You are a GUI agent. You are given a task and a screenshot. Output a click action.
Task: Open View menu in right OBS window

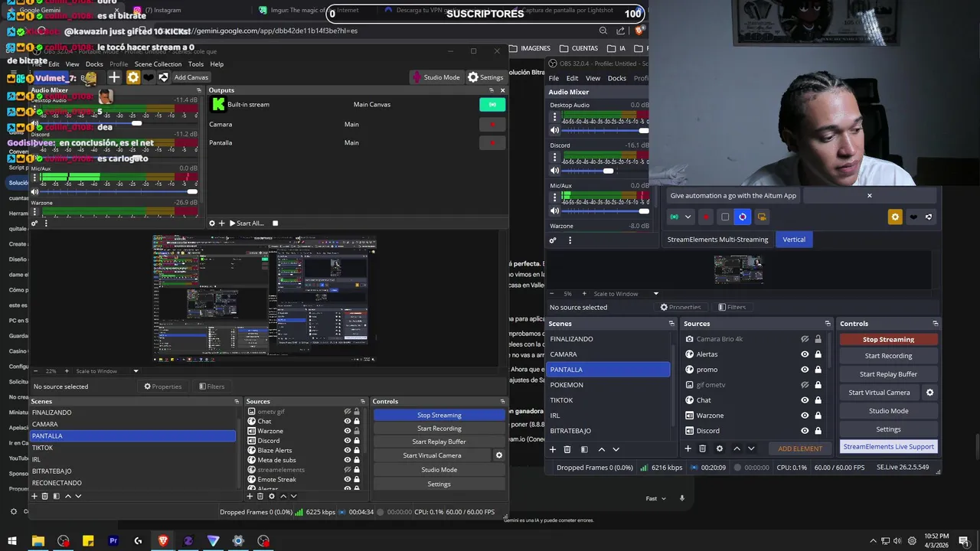[x=593, y=78]
